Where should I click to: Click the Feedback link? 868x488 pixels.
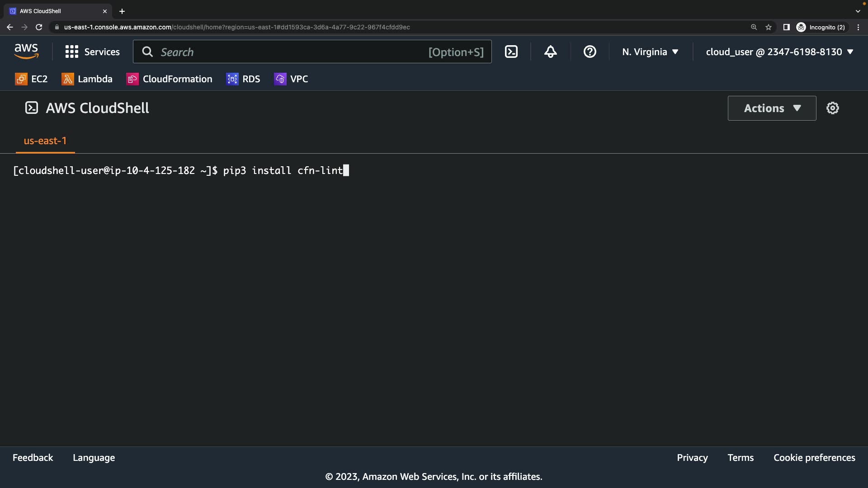[x=33, y=458]
